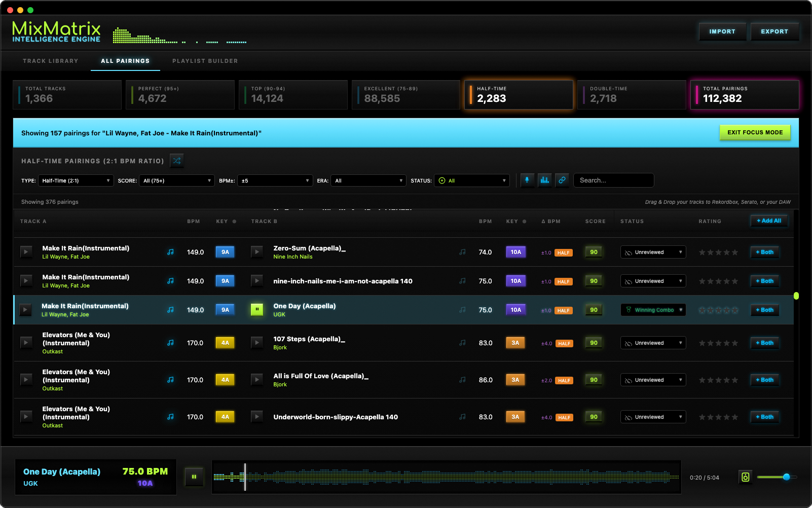The width and height of the screenshot is (812, 508).
Task: Pause the playing One Day (Acapella) row
Action: pos(257,310)
